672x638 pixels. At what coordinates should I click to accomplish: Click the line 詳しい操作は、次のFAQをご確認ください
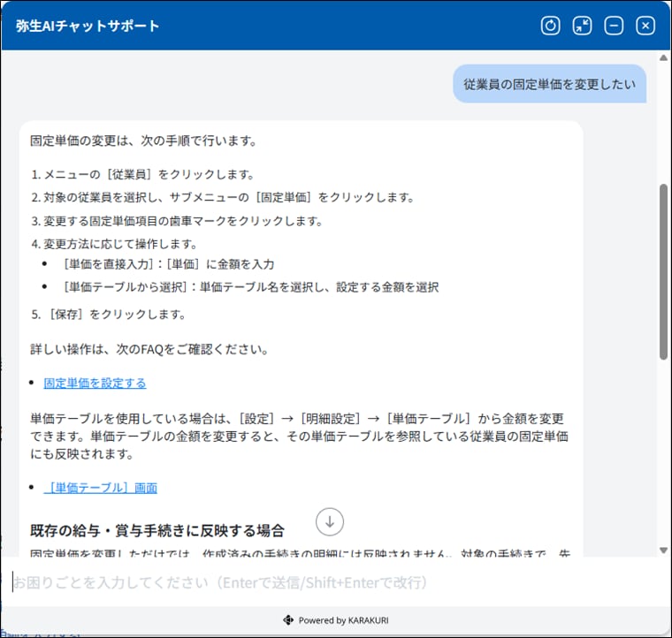click(149, 349)
